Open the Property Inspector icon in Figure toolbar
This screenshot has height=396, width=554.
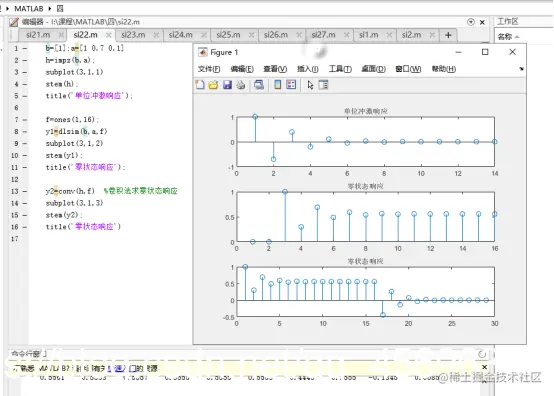[x=324, y=85]
